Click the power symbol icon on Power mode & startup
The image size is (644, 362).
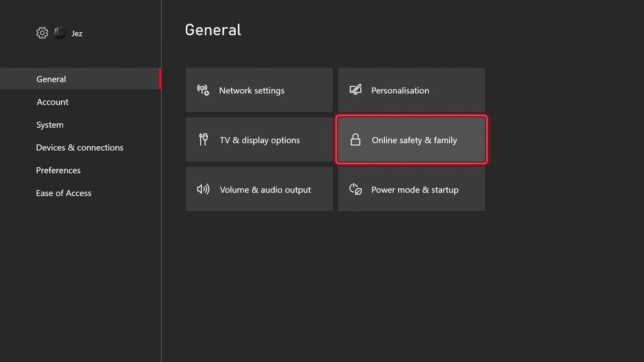tap(355, 189)
